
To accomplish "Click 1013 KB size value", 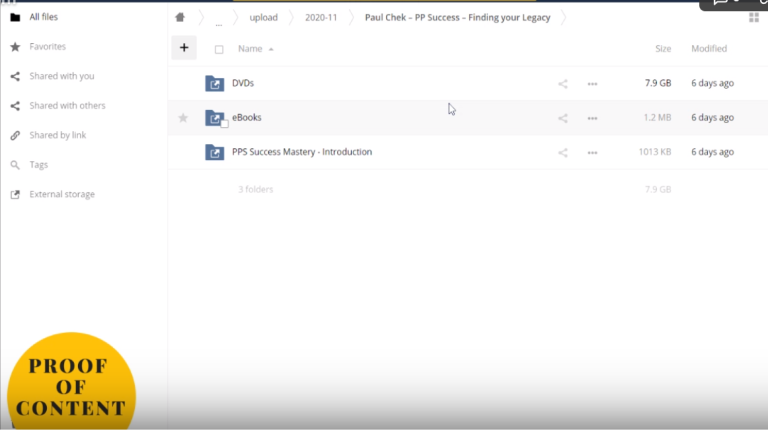I will [655, 152].
